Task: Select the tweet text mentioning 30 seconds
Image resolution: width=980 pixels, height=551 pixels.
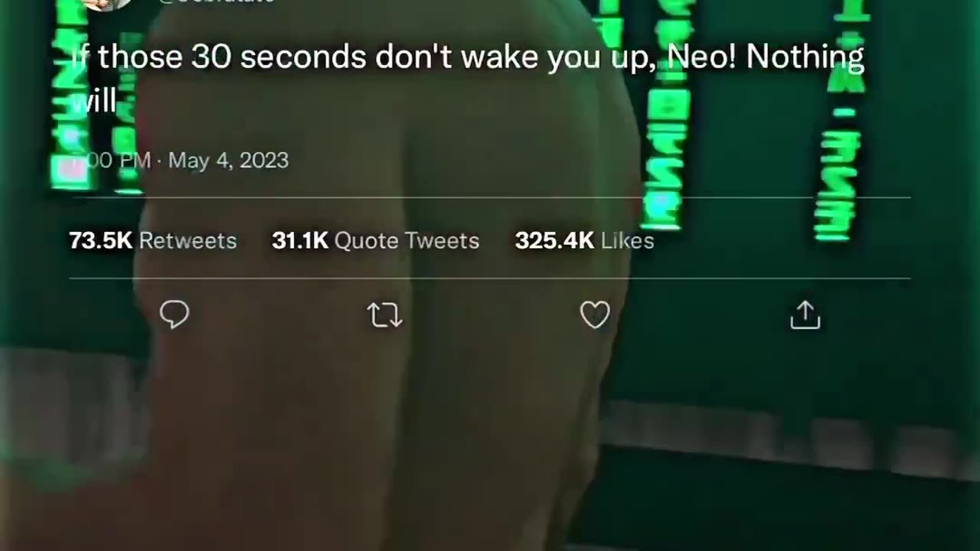Action: (x=468, y=77)
